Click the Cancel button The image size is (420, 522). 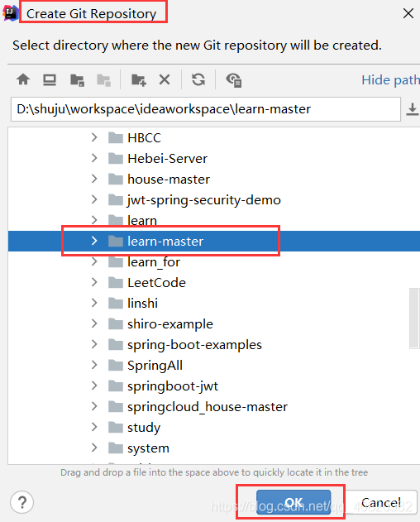click(x=381, y=502)
